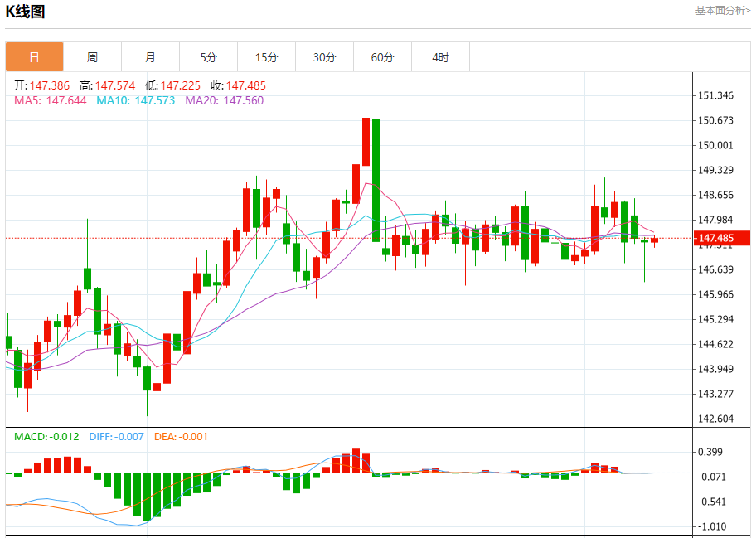Select the 日 (daily) chart tab
Image resolution: width=756 pixels, height=538 pixels.
click(34, 57)
